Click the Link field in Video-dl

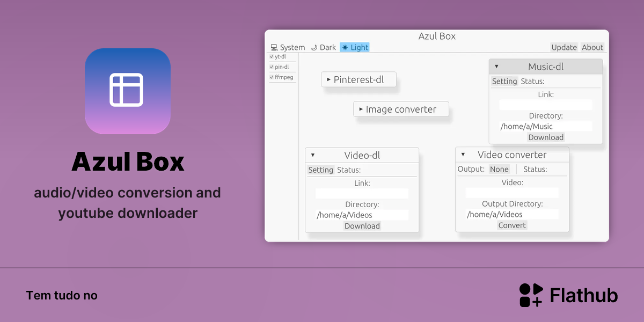(362, 193)
